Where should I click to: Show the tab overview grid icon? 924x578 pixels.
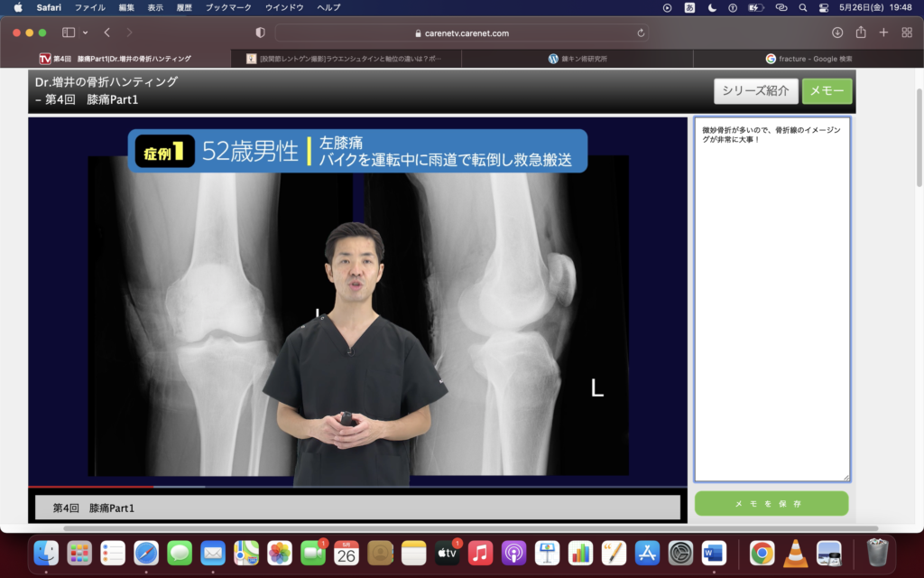[x=907, y=33]
